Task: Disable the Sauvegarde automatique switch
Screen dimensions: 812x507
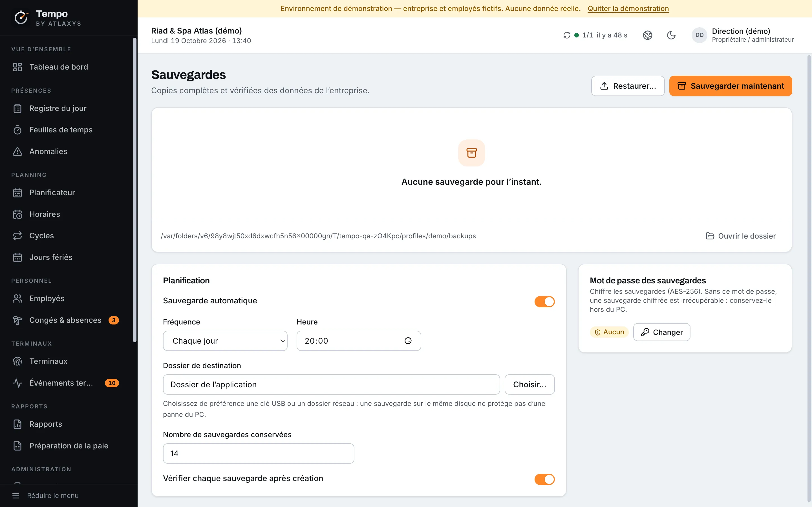Action: 544,301
